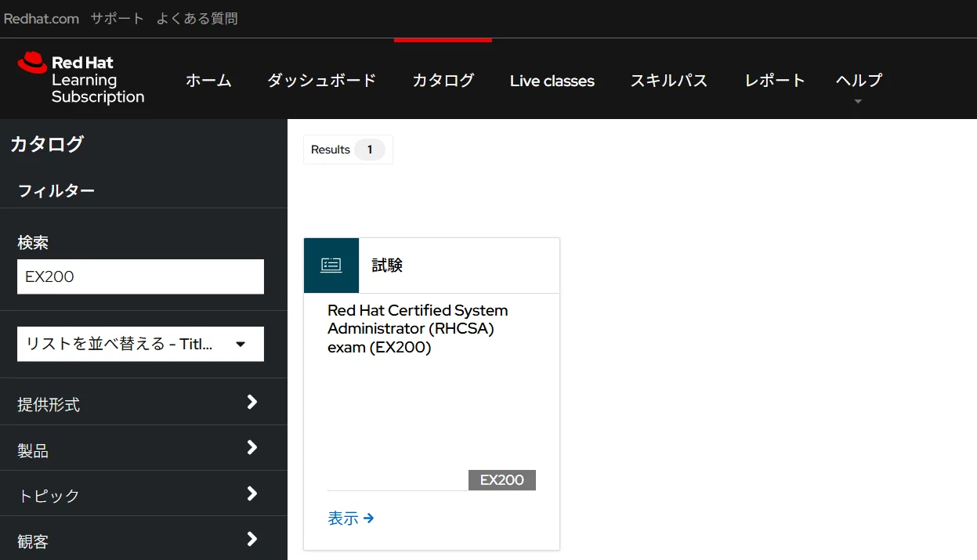Open the ダッシュボード tab
Screen dimensions: 977x560
(321, 80)
